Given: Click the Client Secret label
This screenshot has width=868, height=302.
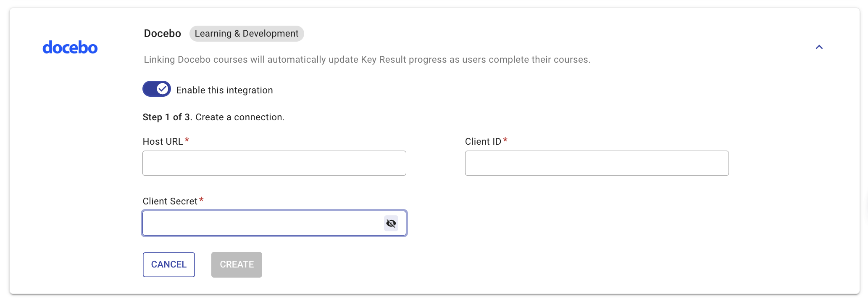Looking at the screenshot, I should click(170, 201).
